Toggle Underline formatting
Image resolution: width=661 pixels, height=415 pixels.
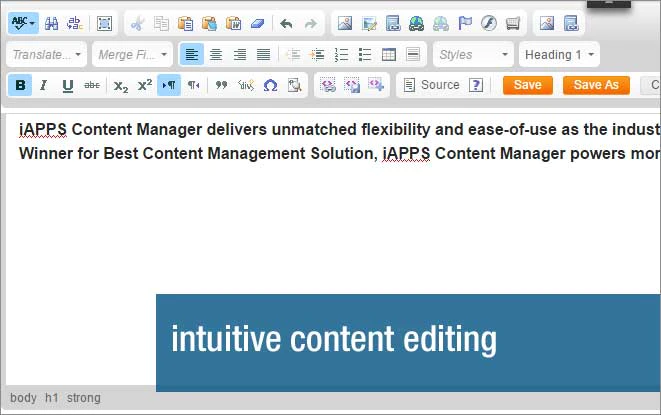[67, 85]
